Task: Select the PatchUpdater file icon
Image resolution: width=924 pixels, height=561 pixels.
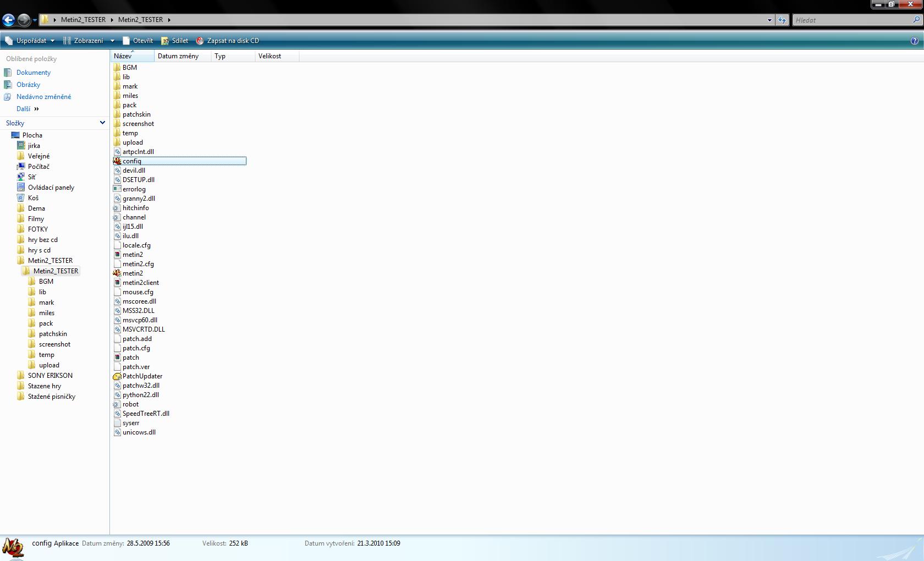Action: 117,376
